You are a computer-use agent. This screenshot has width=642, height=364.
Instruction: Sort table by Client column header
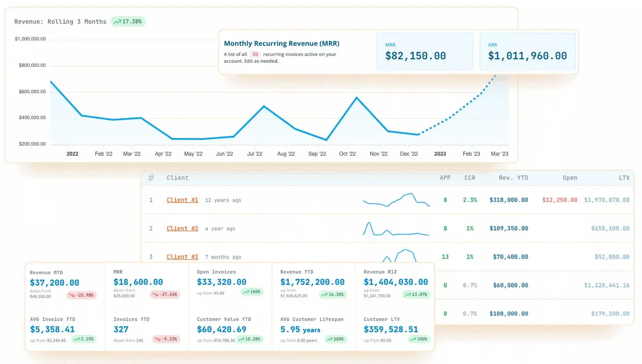[x=177, y=178]
